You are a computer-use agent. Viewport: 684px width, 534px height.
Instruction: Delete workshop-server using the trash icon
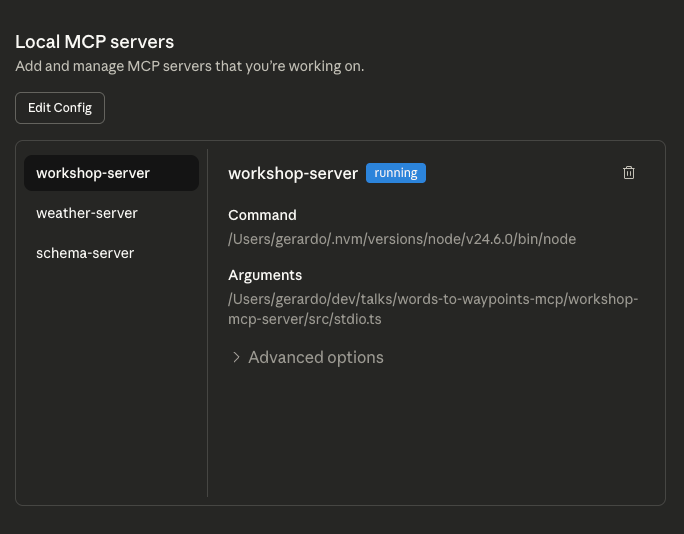pos(629,173)
